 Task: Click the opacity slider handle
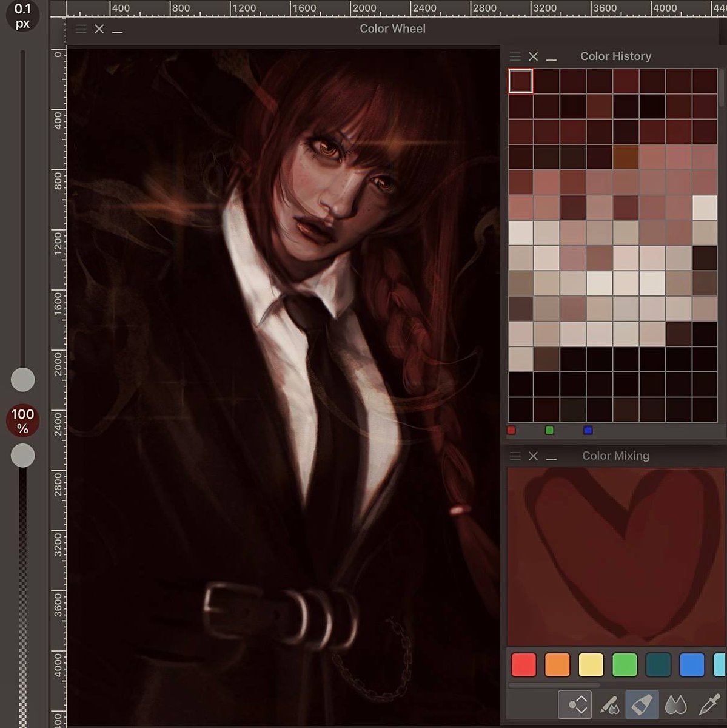tap(23, 455)
